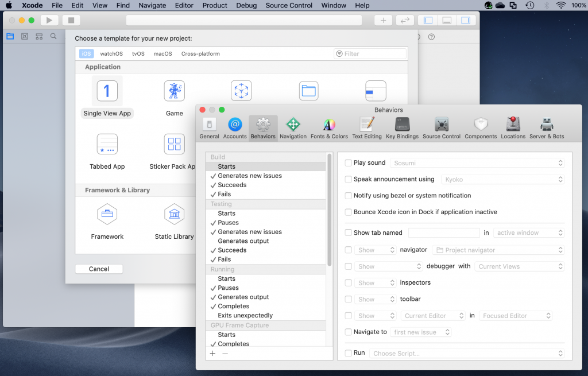
Task: Select the Game template
Action: 175,98
